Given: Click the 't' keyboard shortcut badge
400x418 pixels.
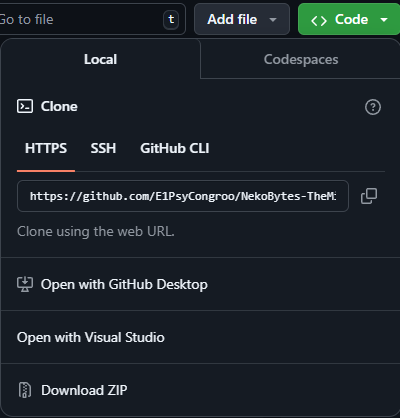Looking at the screenshot, I should [x=171, y=20].
